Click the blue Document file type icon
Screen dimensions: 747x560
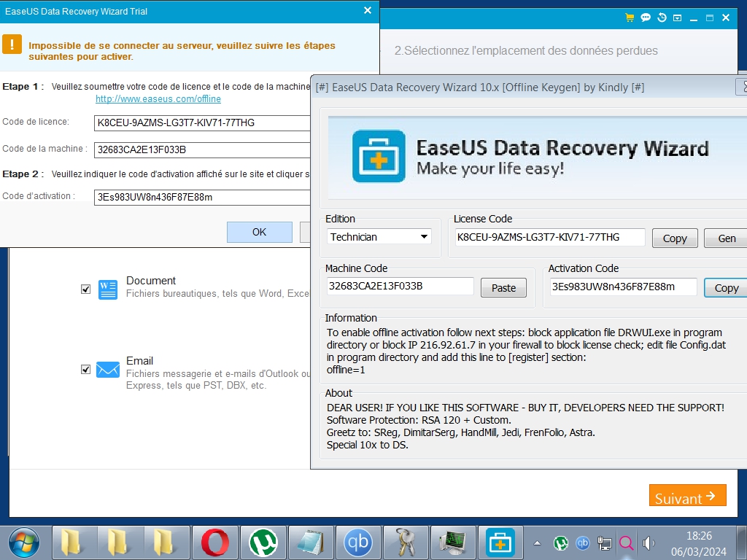[108, 289]
